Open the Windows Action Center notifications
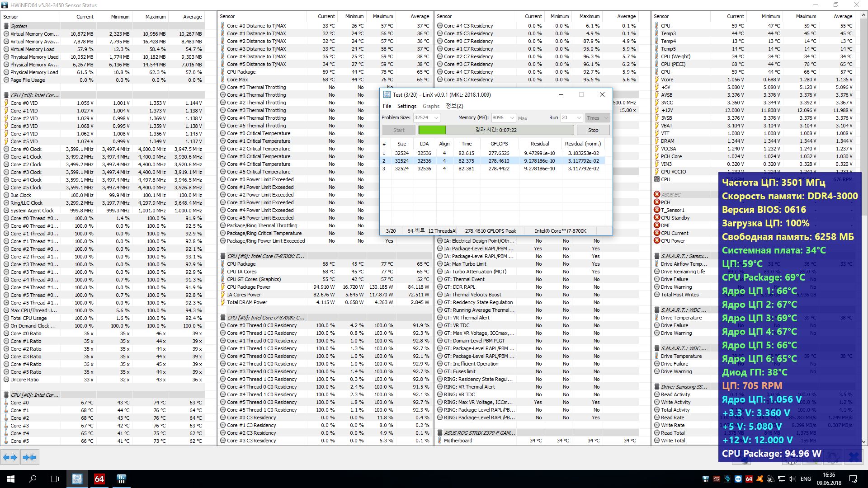Viewport: 868px width, 488px height. 853,479
